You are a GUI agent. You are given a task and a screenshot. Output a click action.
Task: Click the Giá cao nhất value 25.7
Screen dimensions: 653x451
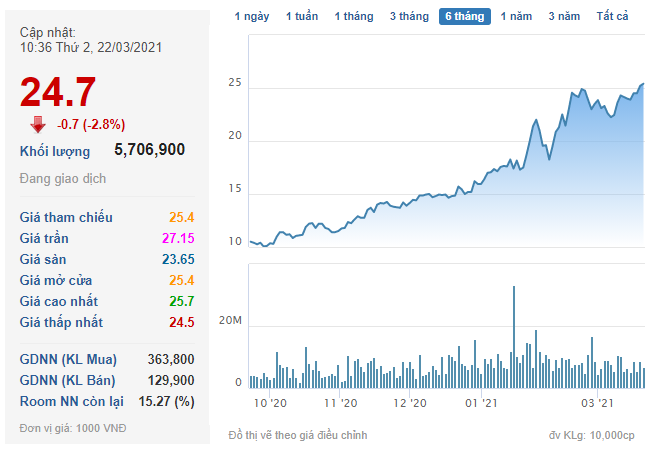click(181, 301)
